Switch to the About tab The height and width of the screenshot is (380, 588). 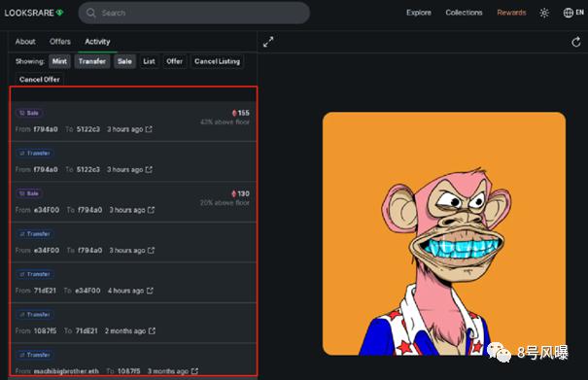click(x=25, y=42)
